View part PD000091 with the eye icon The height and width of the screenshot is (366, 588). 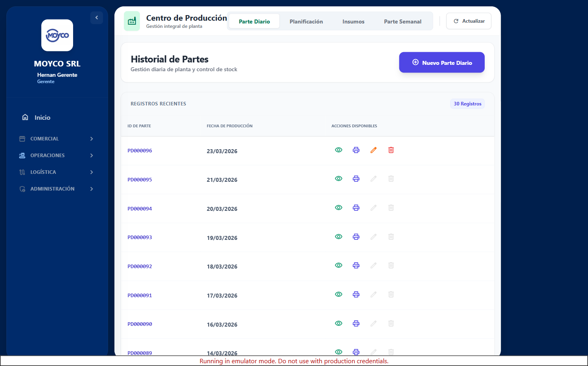[338, 294]
